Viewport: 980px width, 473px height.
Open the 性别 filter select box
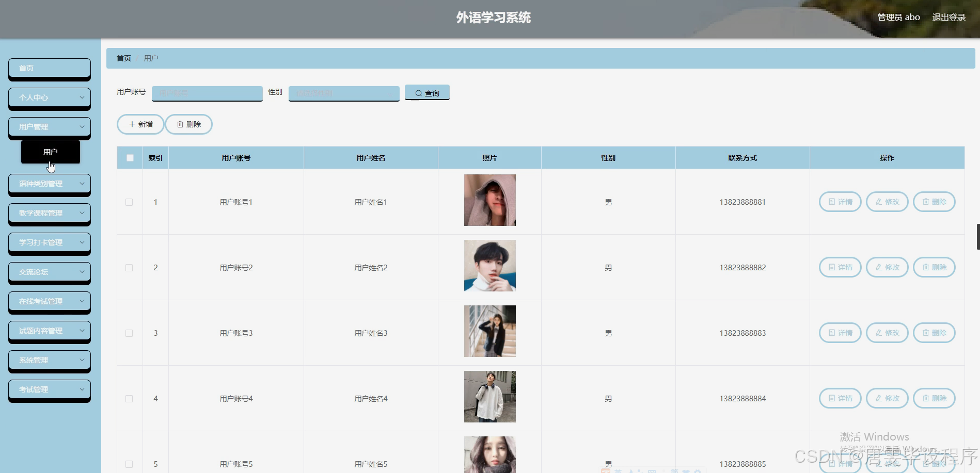pos(344,93)
